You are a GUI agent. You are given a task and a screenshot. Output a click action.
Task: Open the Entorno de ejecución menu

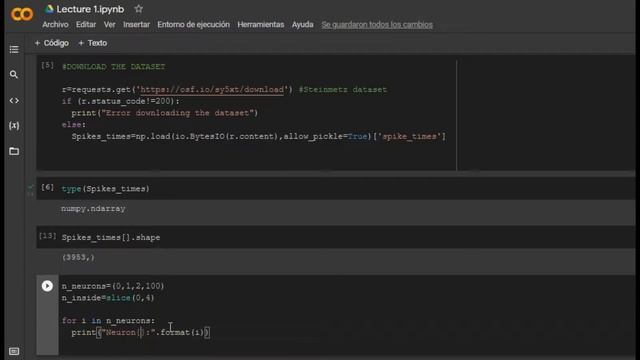pyautogui.click(x=193, y=24)
